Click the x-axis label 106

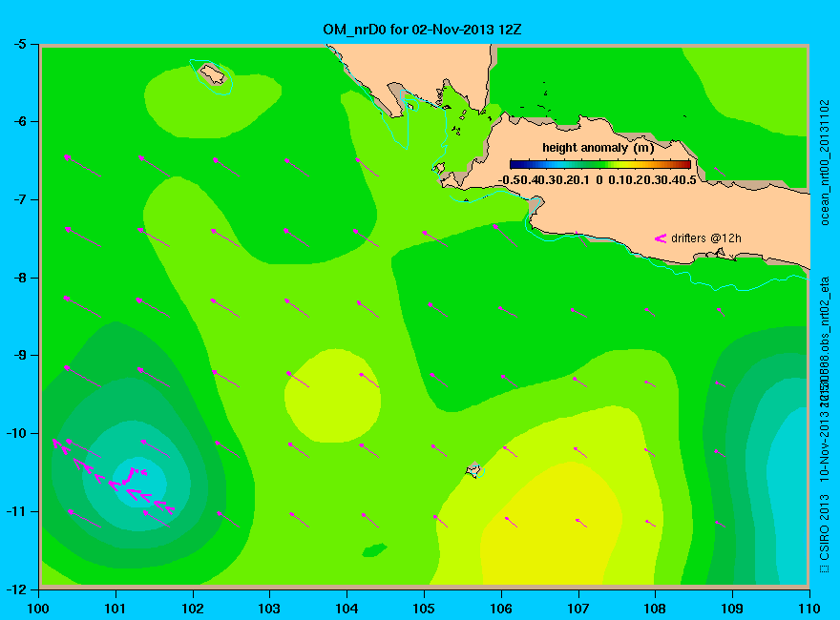(x=501, y=609)
